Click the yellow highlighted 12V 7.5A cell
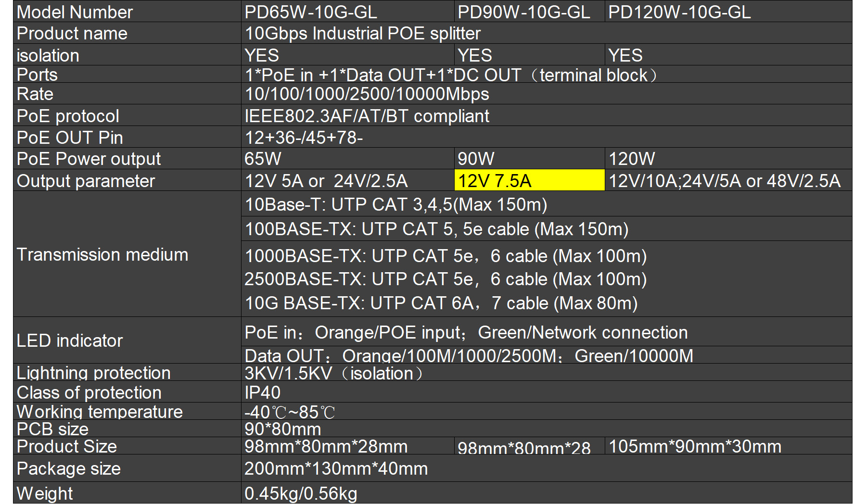The image size is (866, 504). (529, 181)
